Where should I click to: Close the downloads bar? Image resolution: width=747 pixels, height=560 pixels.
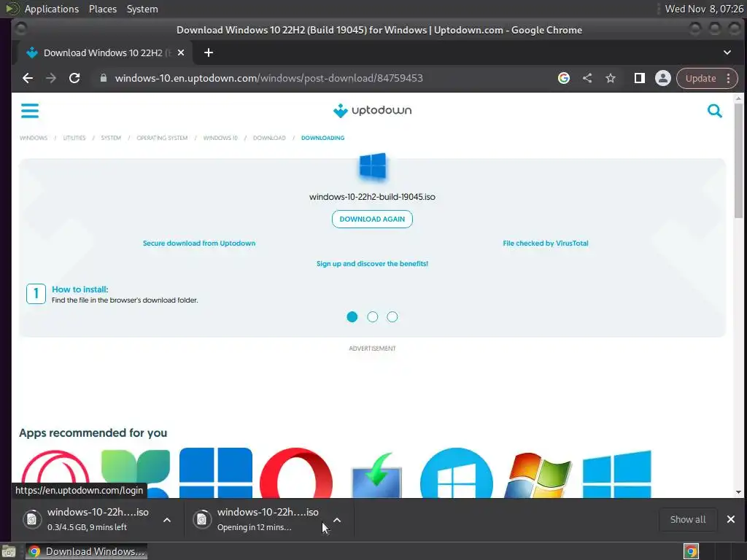click(x=731, y=519)
